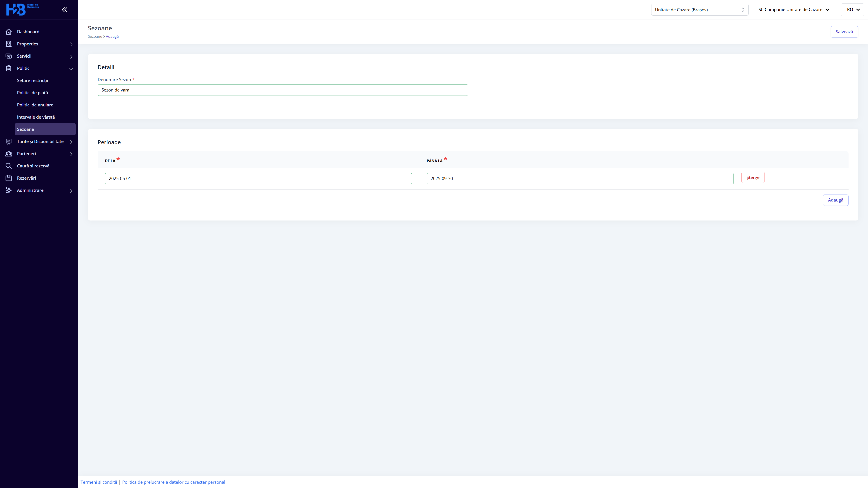Click the Caută și rezervă magnifier icon
This screenshot has height=488, width=868.
click(9, 166)
